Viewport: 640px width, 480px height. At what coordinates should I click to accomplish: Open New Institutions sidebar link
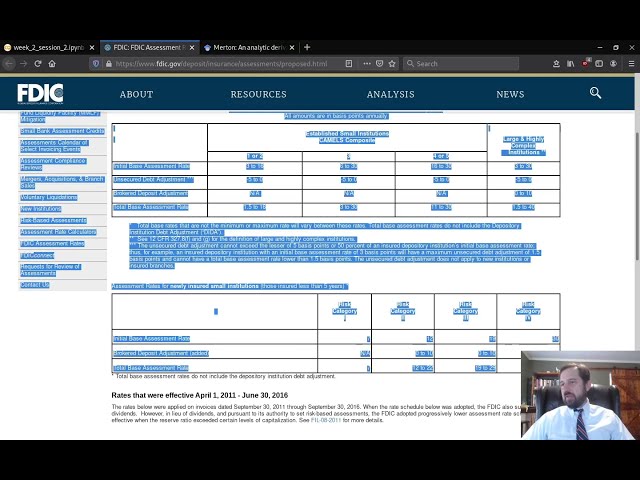click(x=40, y=209)
